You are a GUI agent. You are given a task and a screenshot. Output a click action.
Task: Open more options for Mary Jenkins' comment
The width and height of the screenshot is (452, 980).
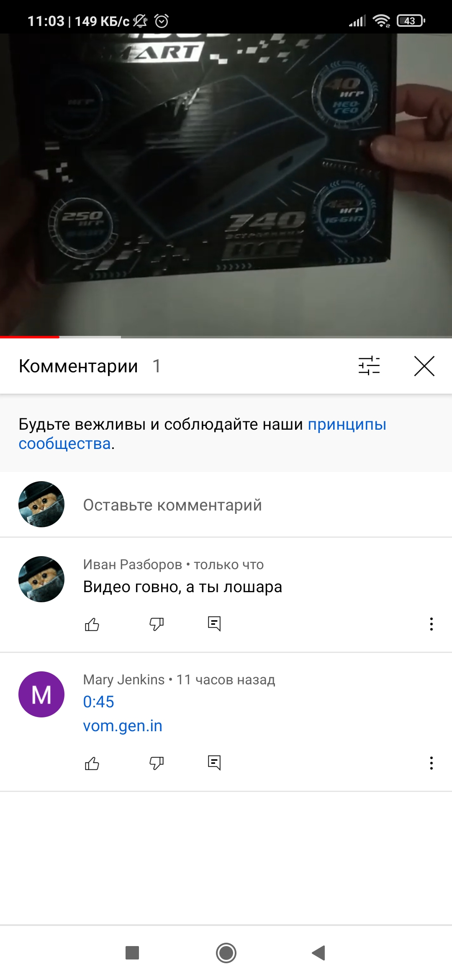point(431,763)
